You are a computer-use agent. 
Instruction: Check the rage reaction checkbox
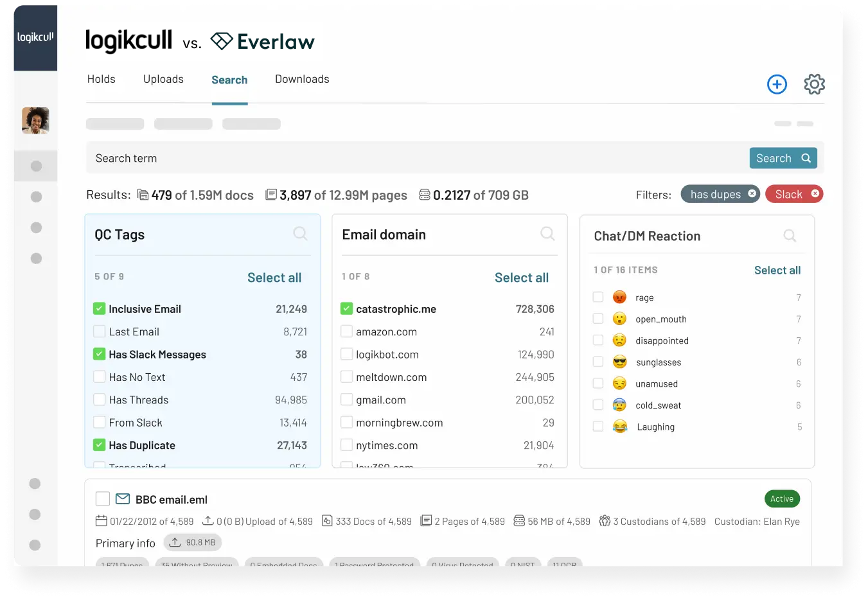coord(598,297)
